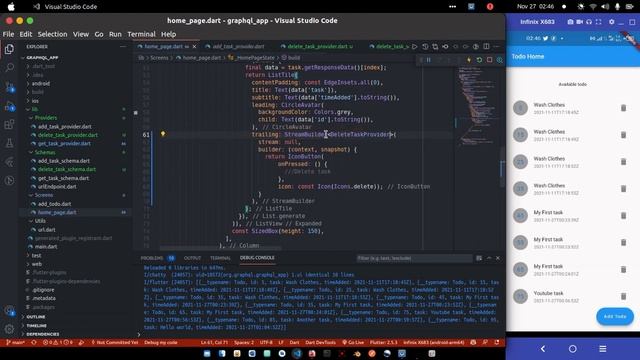The image size is (640, 360).
Task: Switch to delete_task_provider.dart editor tab
Action: pos(318,47)
